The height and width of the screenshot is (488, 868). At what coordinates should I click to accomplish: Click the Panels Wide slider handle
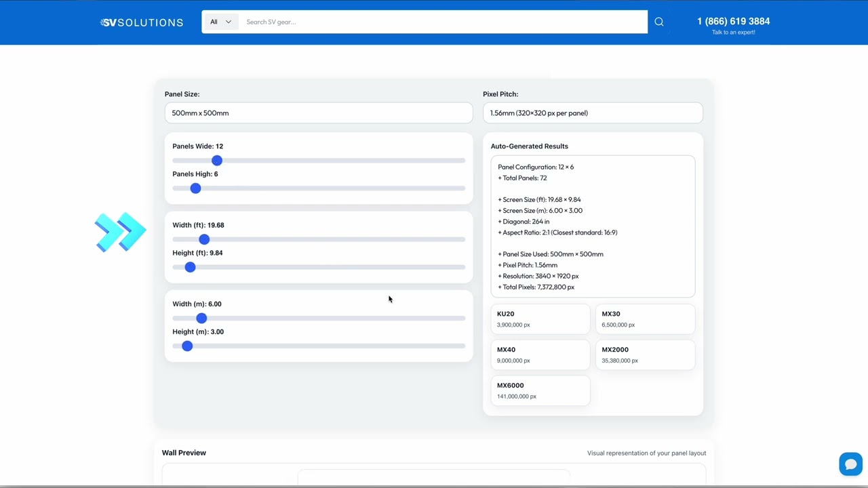point(216,161)
